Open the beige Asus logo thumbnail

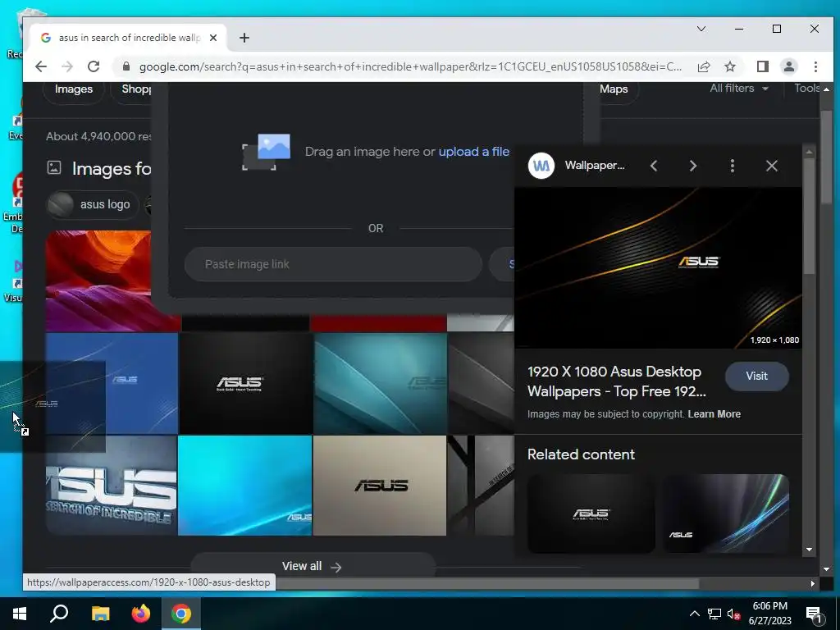pyautogui.click(x=379, y=486)
